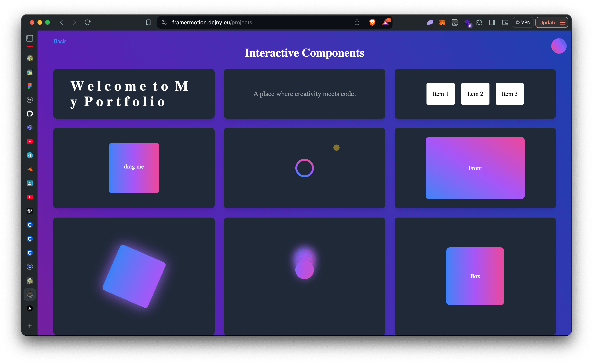Open the Phantom ghost wallet extension
Image resolution: width=593 pixels, height=364 pixels.
click(x=430, y=22)
